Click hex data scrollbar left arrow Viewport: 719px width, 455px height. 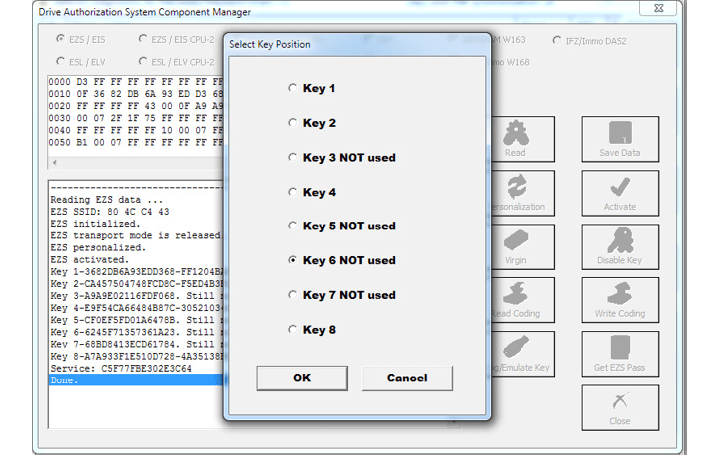click(54, 162)
